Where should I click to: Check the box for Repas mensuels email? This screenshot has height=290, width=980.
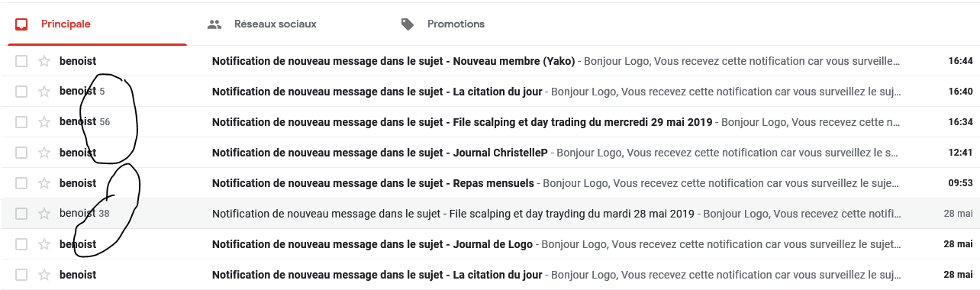point(21,183)
